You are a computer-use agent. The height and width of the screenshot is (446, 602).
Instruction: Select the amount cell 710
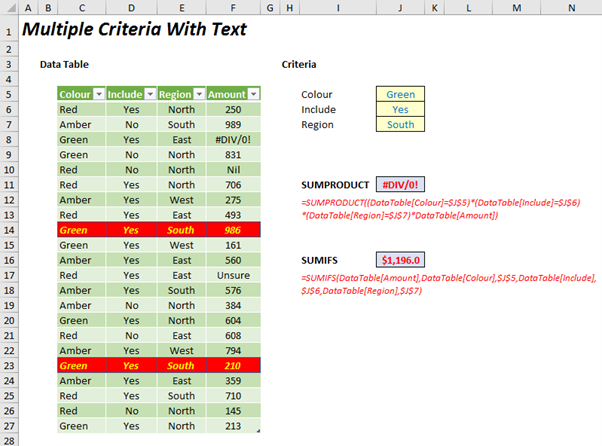pos(233,396)
